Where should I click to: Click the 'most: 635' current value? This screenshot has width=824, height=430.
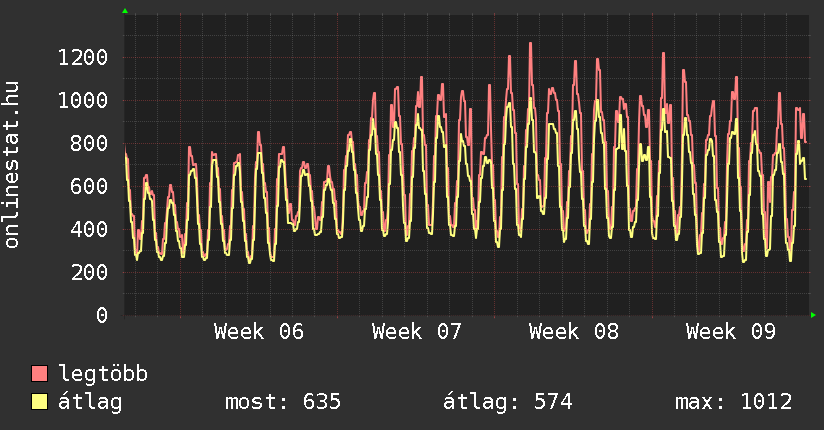tap(283, 402)
